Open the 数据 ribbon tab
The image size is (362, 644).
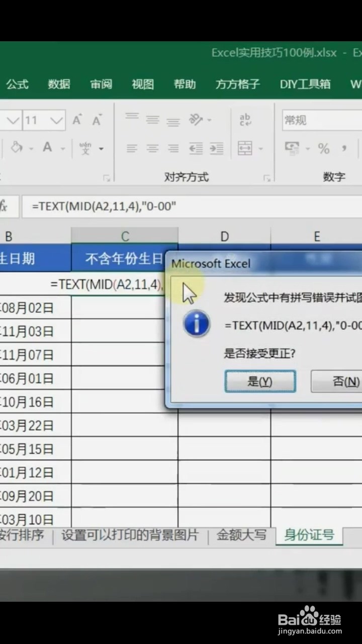tap(59, 84)
